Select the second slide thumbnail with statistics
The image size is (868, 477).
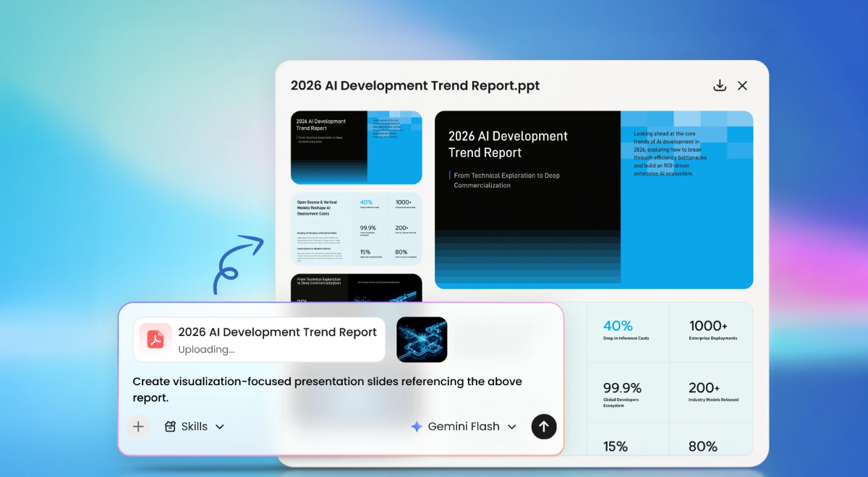pos(356,229)
